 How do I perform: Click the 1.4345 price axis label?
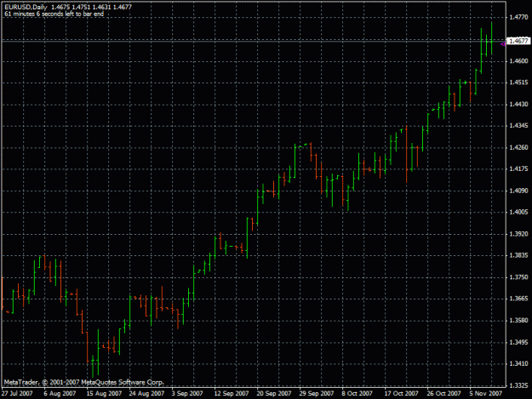click(519, 126)
